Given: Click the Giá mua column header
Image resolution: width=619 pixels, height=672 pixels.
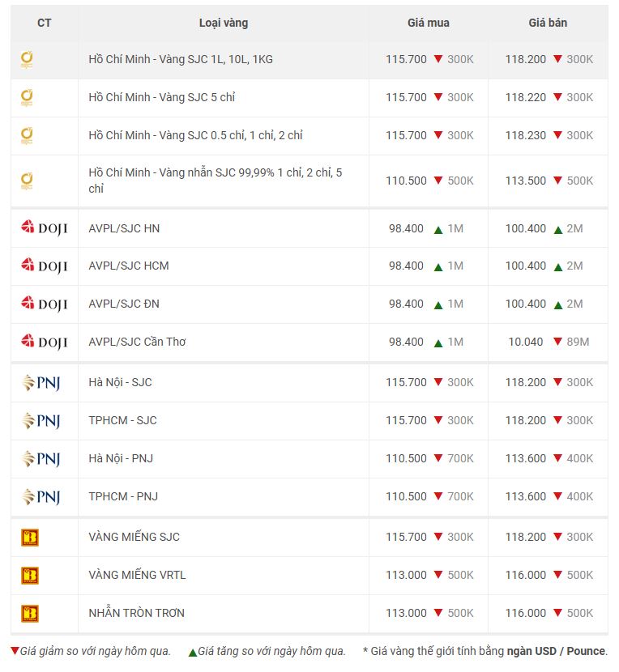Looking at the screenshot, I should pyautogui.click(x=428, y=23).
